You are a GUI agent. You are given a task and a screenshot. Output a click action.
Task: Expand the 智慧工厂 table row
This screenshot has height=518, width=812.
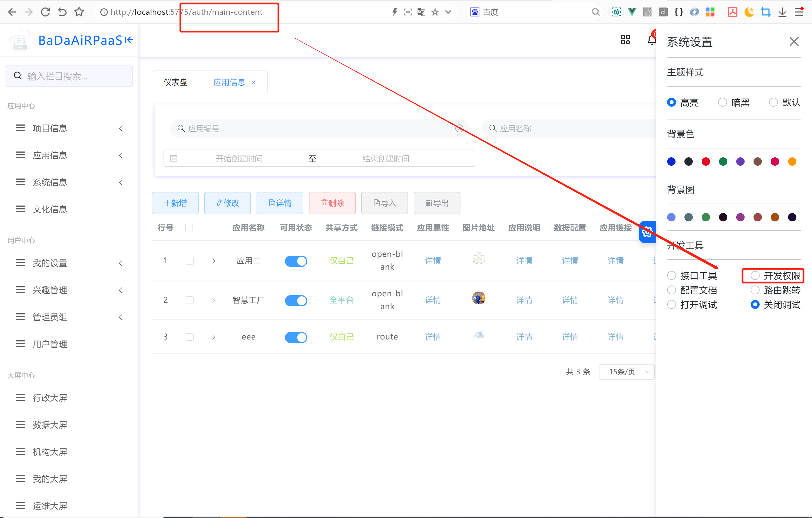tap(213, 300)
